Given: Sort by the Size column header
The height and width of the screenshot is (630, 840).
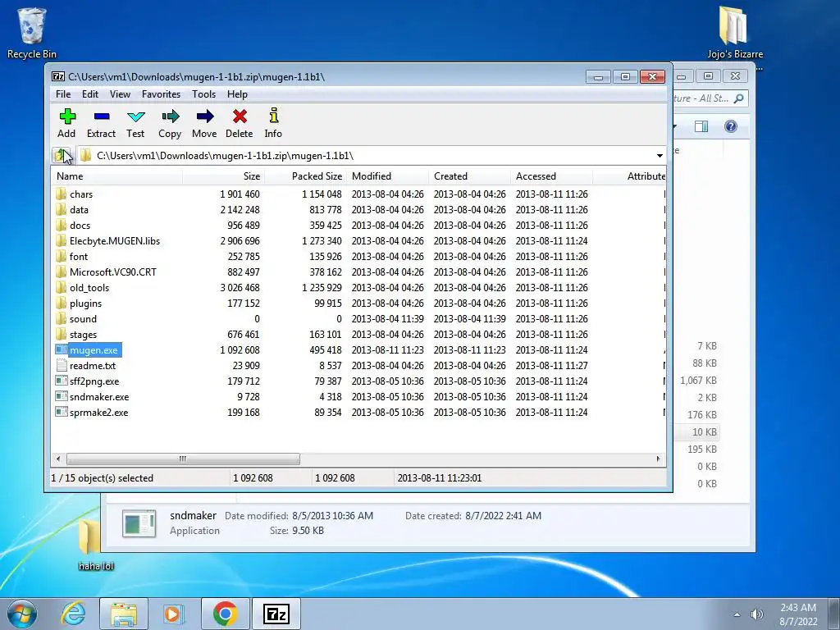Looking at the screenshot, I should click(223, 176).
